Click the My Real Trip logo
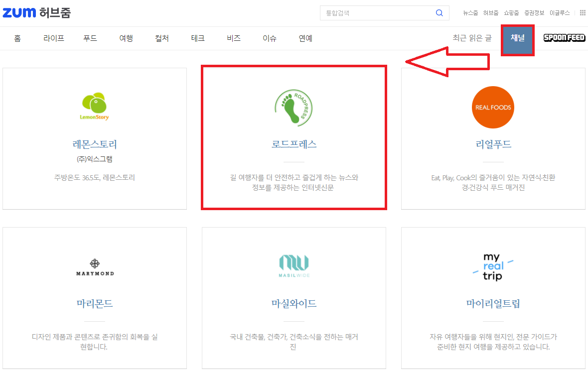588x371 pixels. 493,266
